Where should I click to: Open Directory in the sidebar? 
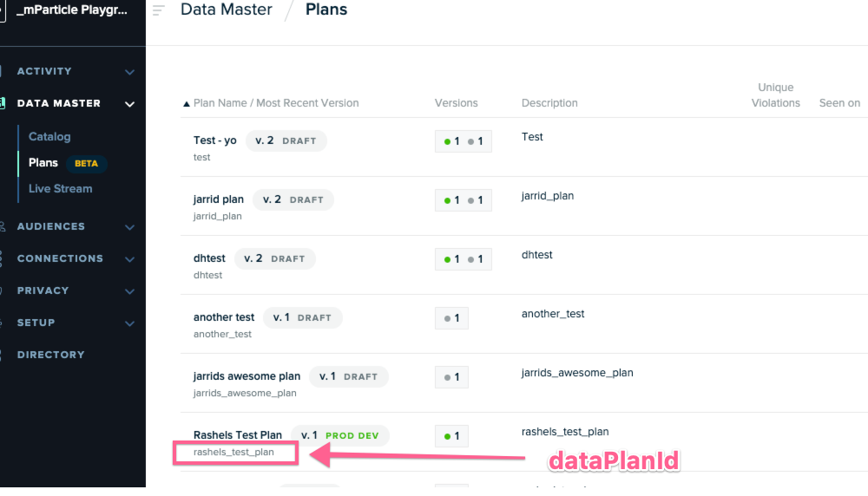[x=51, y=355]
